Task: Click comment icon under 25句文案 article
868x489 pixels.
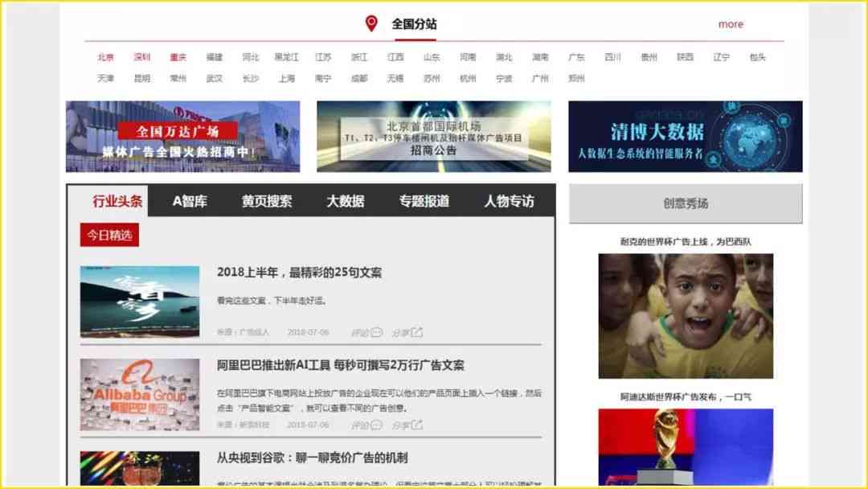Action: coord(376,332)
